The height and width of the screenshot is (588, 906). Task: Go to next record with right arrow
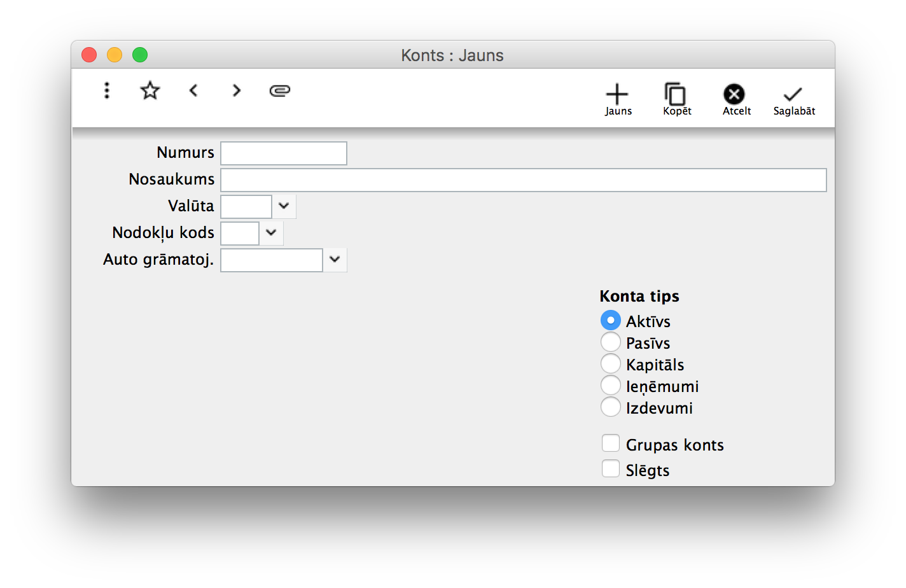pos(237,91)
